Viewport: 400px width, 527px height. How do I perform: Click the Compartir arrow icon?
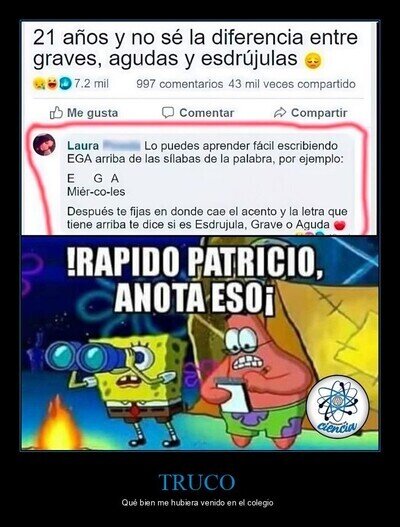[280, 113]
